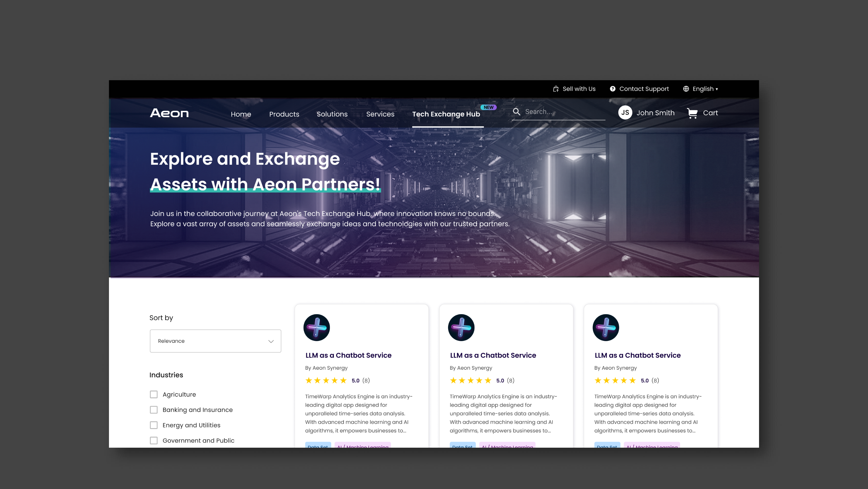
Task: Open the Relevance sort dropdown
Action: (x=215, y=341)
